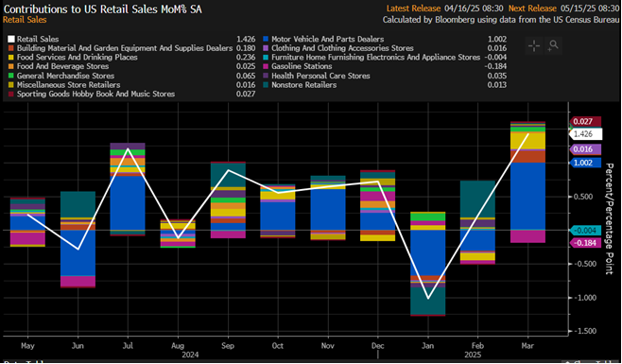Click the white Retail Sales legend swatch
Viewport: 622px width, 364px height.
[11, 40]
